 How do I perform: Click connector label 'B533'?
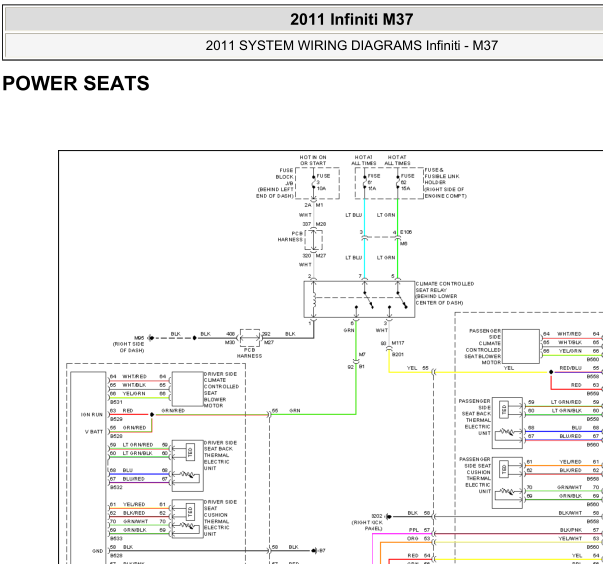[116, 538]
